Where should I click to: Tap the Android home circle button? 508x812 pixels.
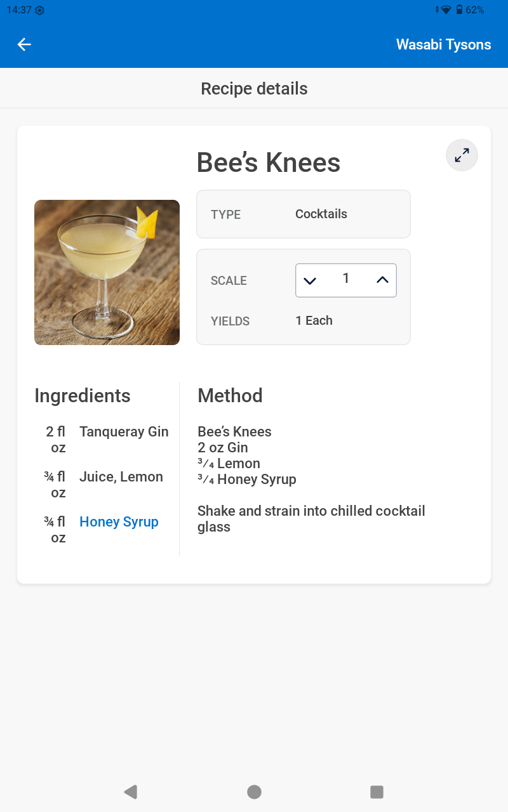tap(254, 792)
